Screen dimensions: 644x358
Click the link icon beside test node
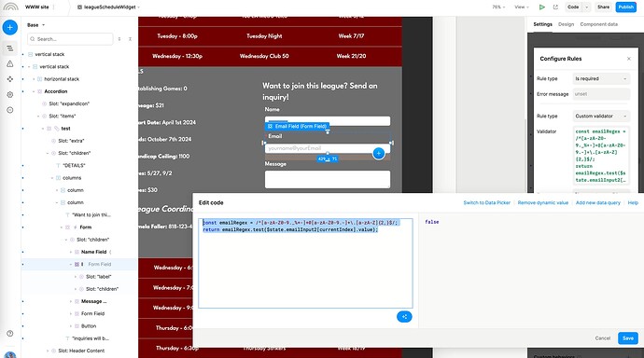pos(57,129)
